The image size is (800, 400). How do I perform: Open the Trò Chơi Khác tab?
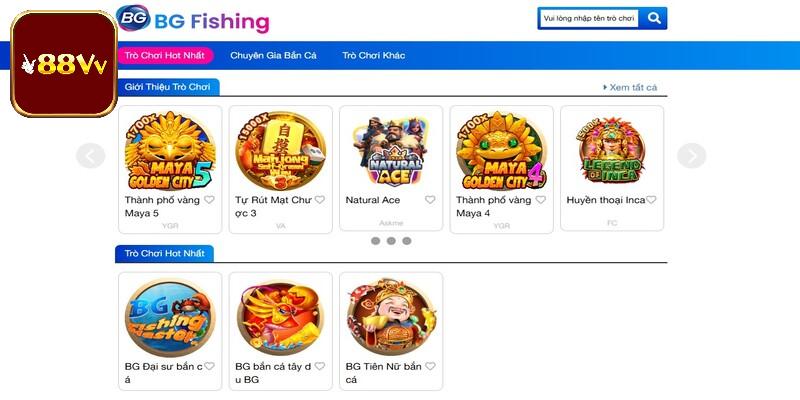click(x=373, y=55)
